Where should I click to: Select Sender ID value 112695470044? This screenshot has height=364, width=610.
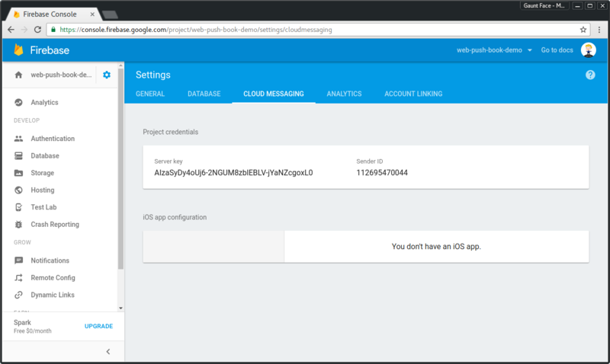point(382,173)
